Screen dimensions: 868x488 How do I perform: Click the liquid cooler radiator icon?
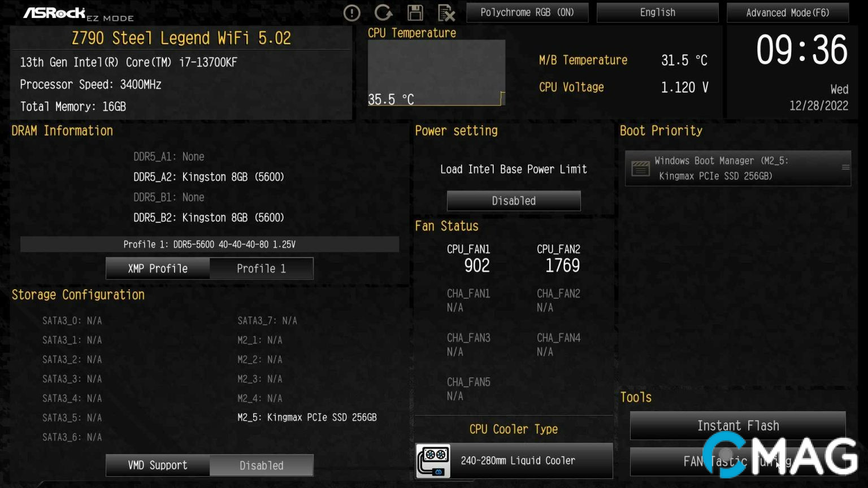(433, 461)
